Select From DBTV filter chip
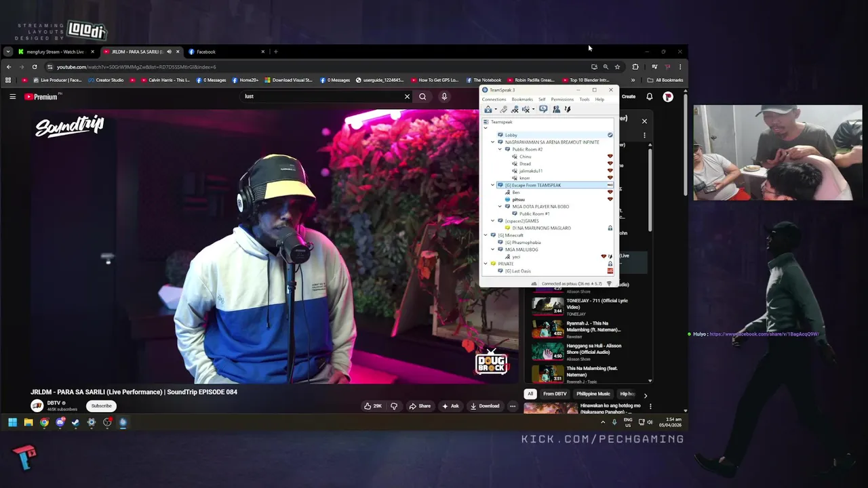This screenshot has width=868, height=488. point(555,394)
